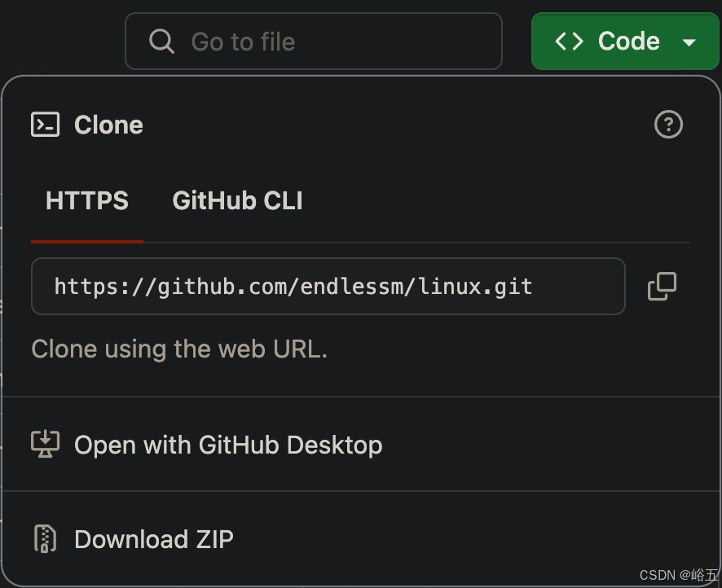The image size is (722, 588).
Task: Click the search magnifier icon
Action: (161, 42)
